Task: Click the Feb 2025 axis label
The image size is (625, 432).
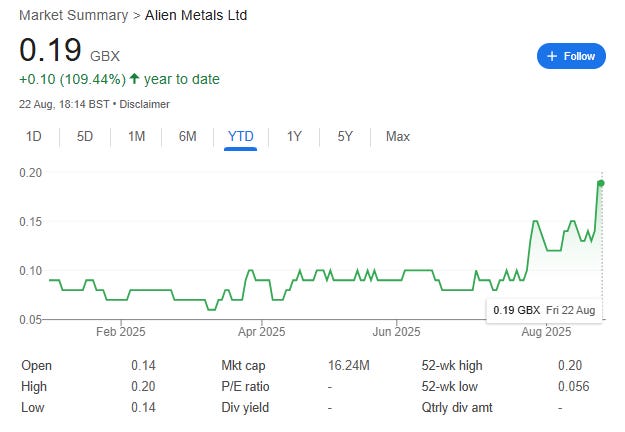Action: click(120, 332)
